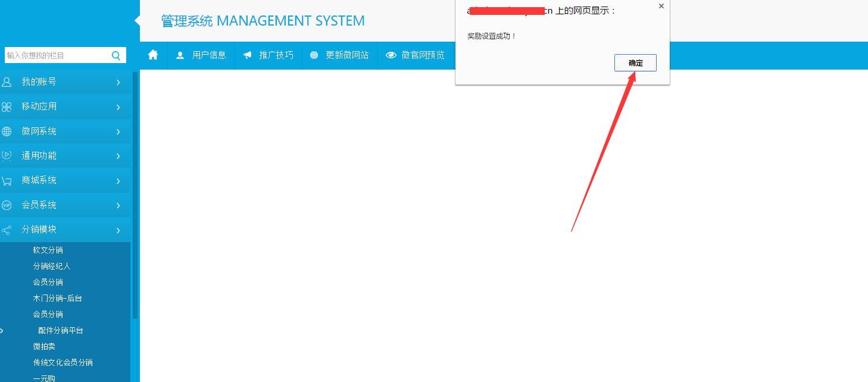Click the globe icon for 微网系统
The height and width of the screenshot is (382, 868).
(7, 131)
